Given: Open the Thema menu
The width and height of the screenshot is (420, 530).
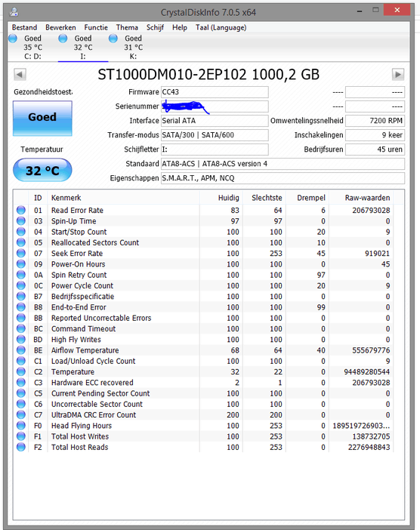Looking at the screenshot, I should tap(127, 28).
